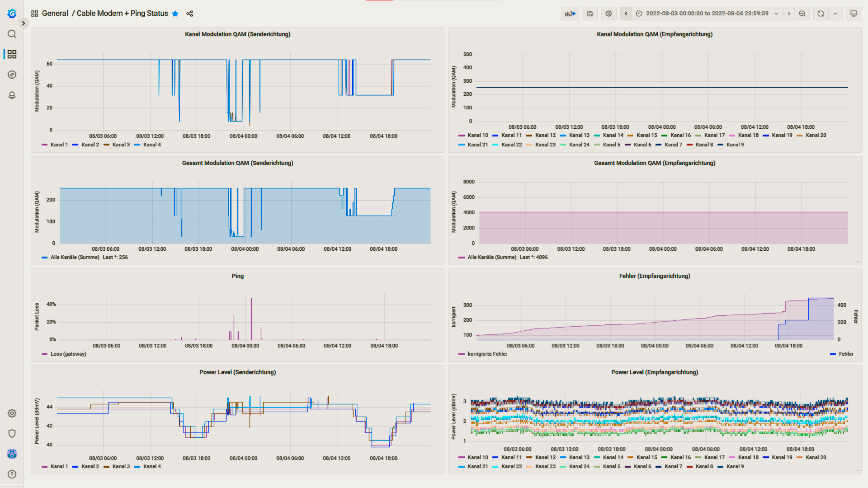Click the korrigierte Fehler legend color swatch

[x=461, y=354]
